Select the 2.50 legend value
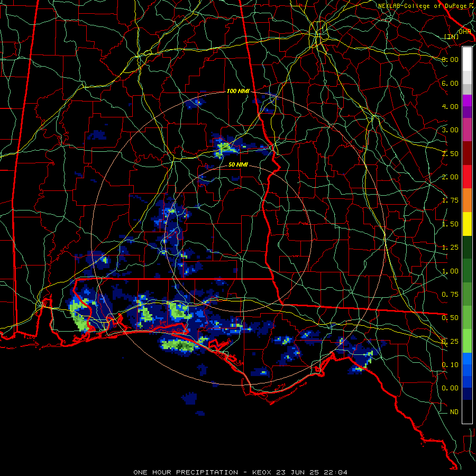This screenshot has width=476, height=476. click(x=450, y=153)
